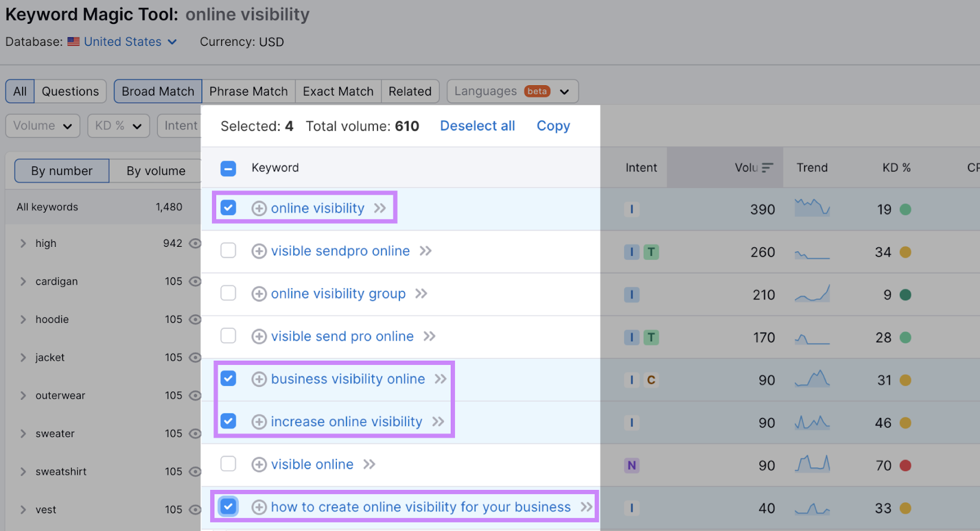Switch to the All tab
Image resolution: width=980 pixels, height=531 pixels.
[20, 91]
